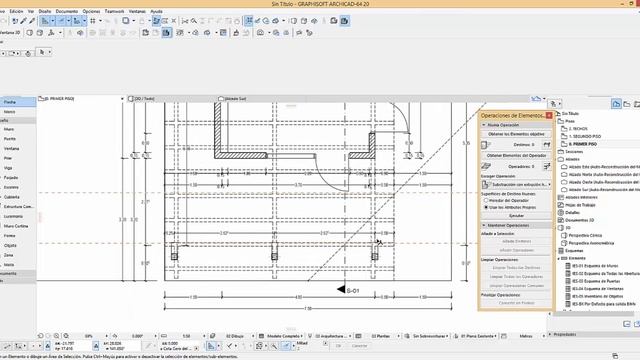The height and width of the screenshot is (360, 640).
Task: Select the Lucernario skylight tool
Action: coord(18,216)
